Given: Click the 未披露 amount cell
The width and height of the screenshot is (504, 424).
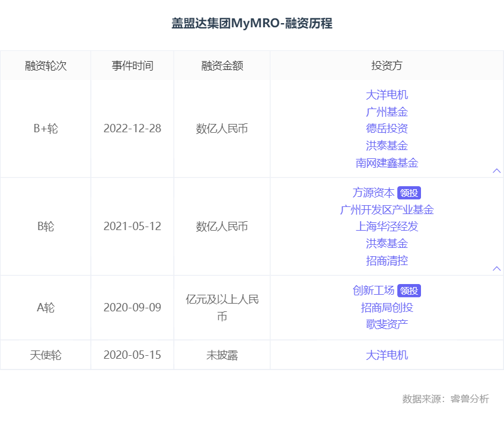Looking at the screenshot, I should coord(222,355).
